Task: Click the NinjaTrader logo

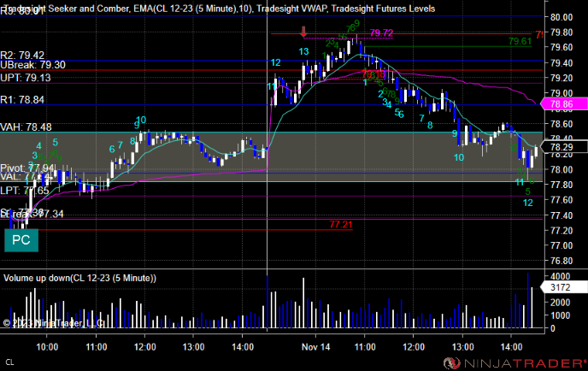Action: 514,362
